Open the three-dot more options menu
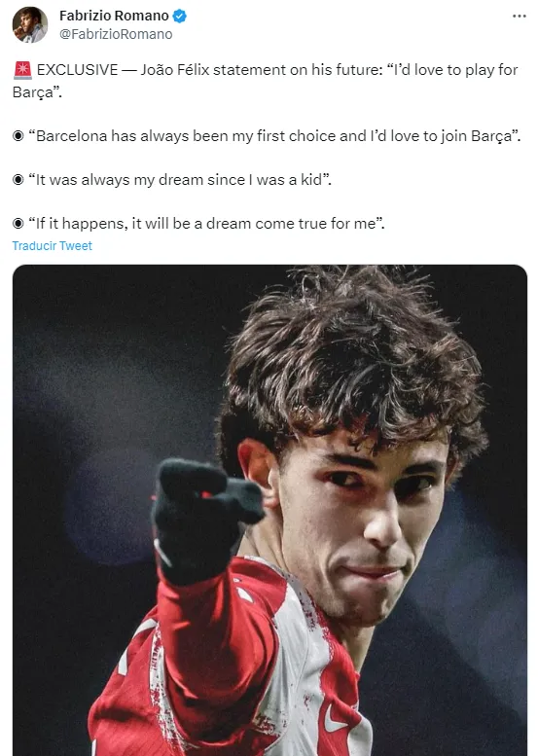This screenshot has height=756, width=538. (x=519, y=17)
